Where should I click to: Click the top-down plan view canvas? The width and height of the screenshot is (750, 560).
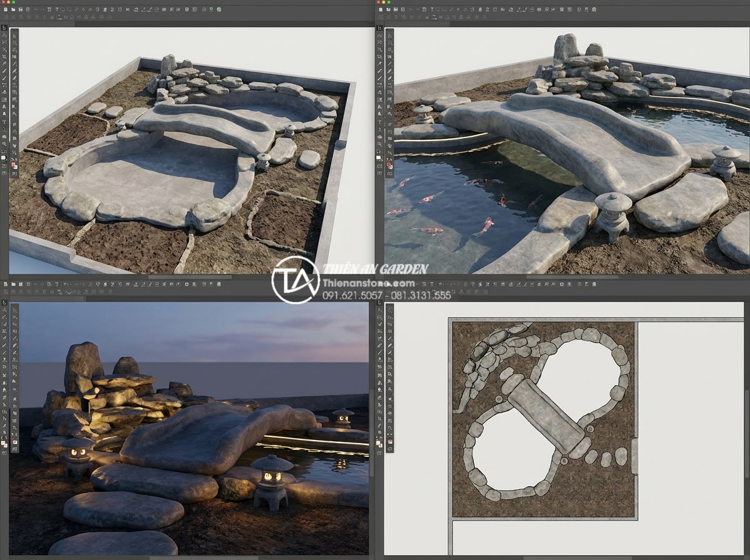[x=566, y=429]
